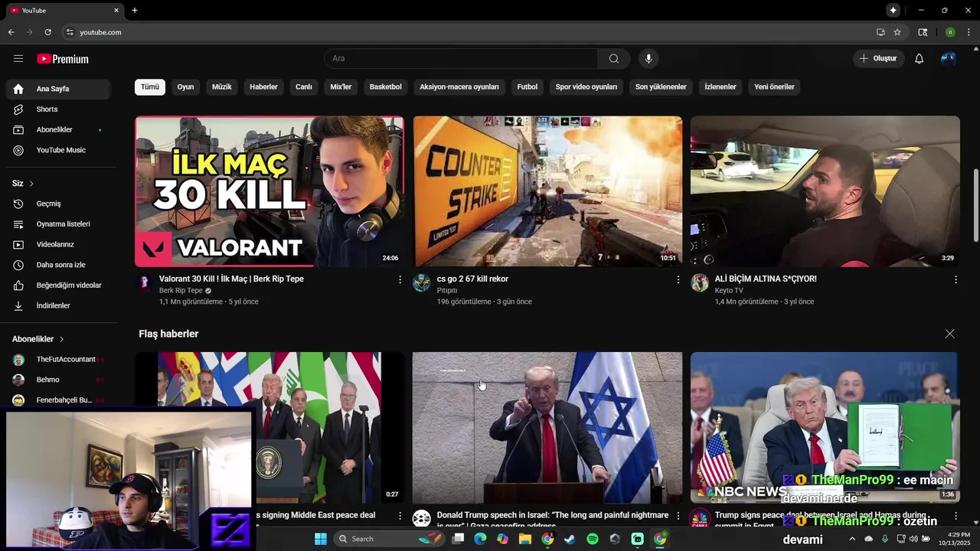Select Aksiyon-macera oyunları chip

tap(459, 87)
